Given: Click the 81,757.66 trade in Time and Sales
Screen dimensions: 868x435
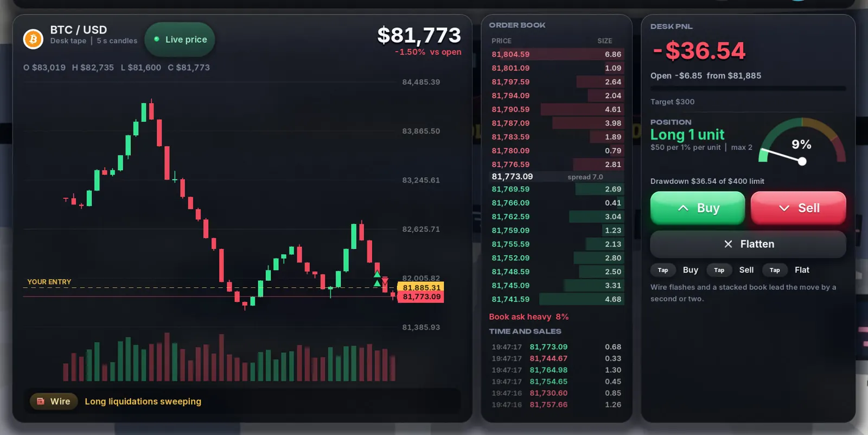Looking at the screenshot, I should click(x=557, y=405).
